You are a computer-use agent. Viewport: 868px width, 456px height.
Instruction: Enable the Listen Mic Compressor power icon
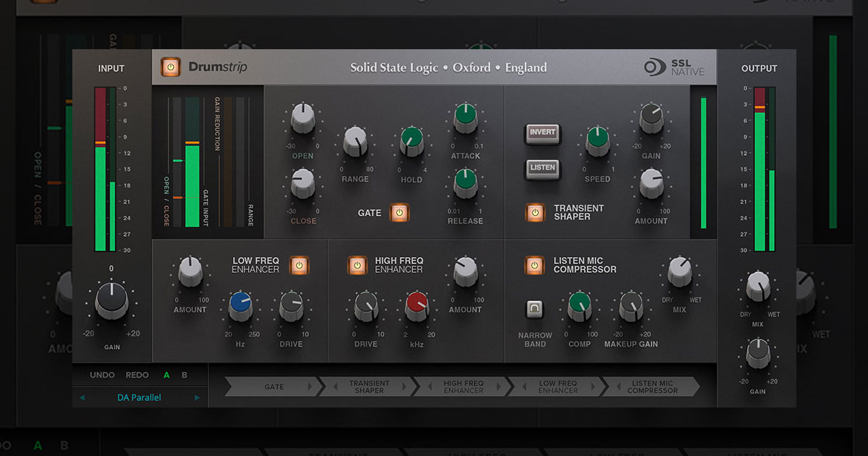pos(536,265)
